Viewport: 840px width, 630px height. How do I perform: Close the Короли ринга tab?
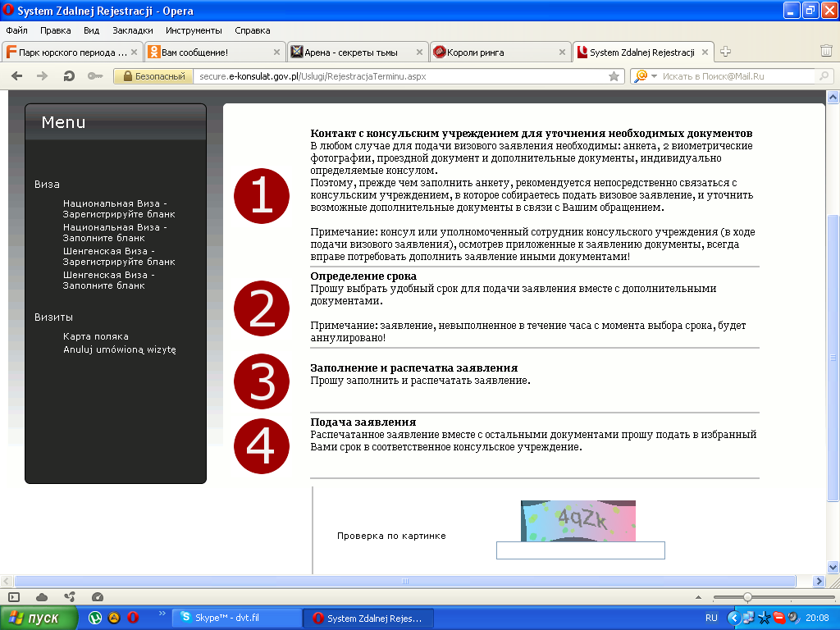point(562,52)
